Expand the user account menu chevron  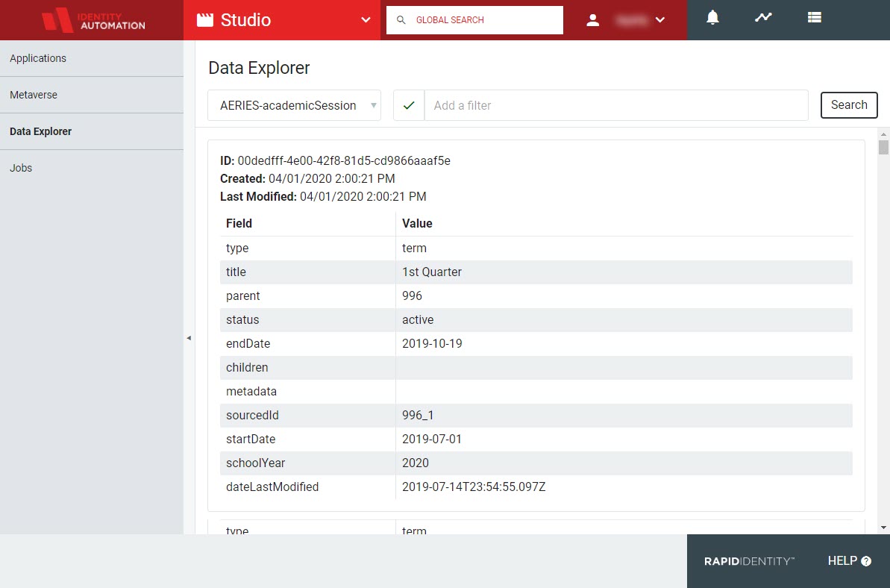pos(660,20)
